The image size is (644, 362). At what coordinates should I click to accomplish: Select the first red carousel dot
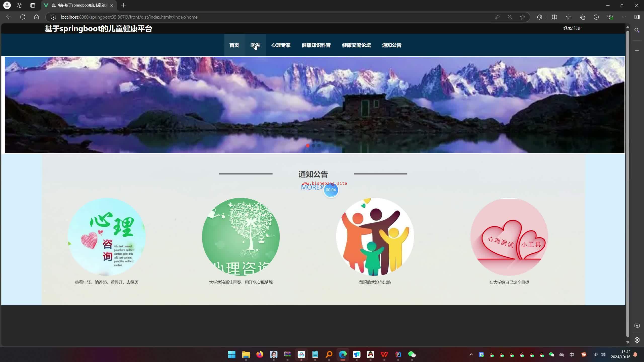click(307, 146)
